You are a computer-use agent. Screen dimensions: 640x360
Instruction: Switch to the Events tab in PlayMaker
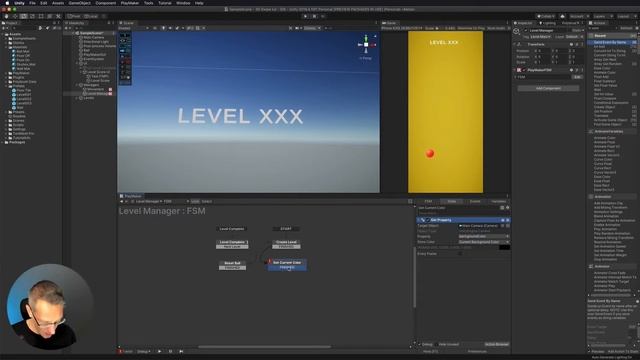pyautogui.click(x=475, y=201)
